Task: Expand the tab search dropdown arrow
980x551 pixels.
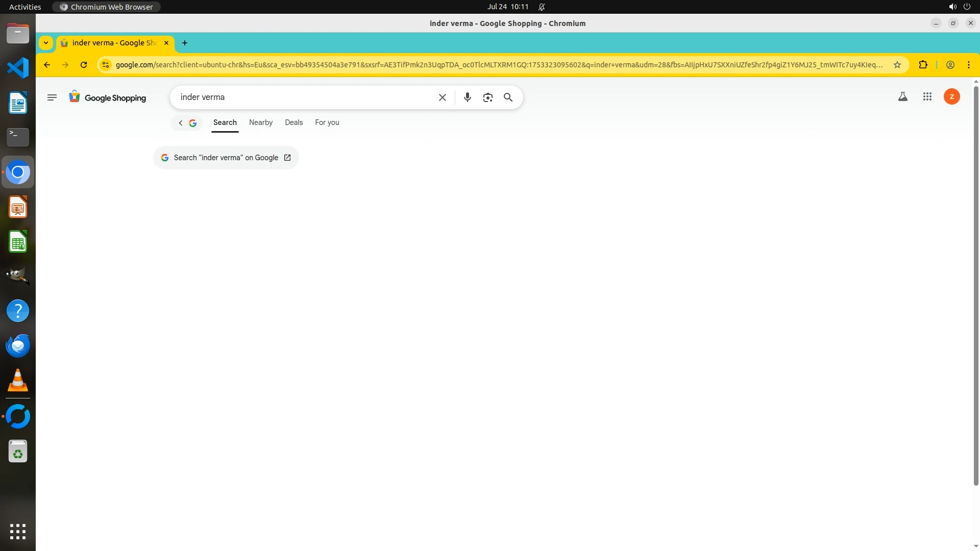Action: pyautogui.click(x=46, y=43)
